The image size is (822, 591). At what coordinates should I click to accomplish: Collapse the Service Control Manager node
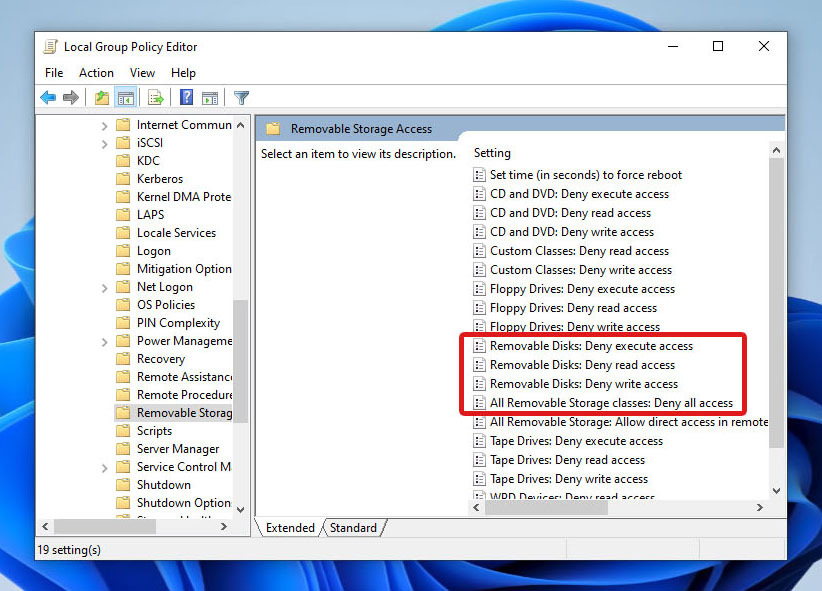pyautogui.click(x=104, y=466)
